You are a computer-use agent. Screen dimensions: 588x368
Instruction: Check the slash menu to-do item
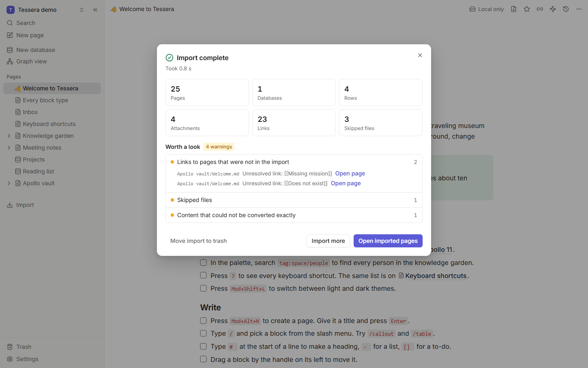click(203, 333)
